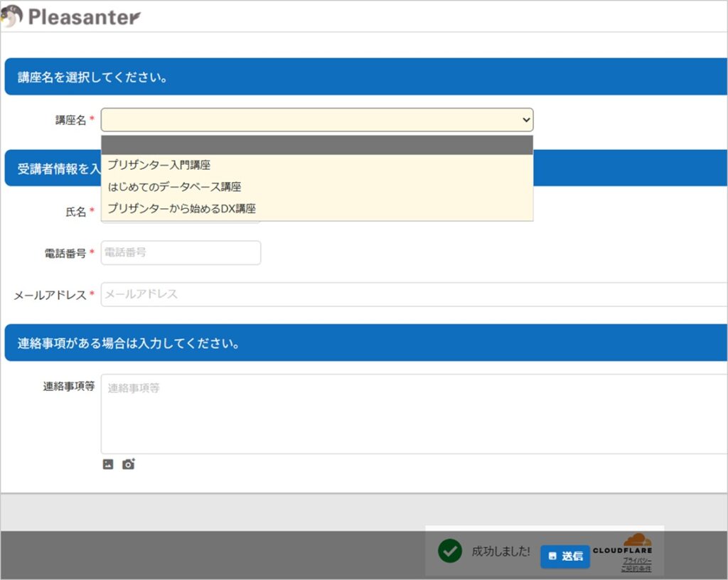
Task: Open the Cloudflare プライバシー link
Action: pos(637,560)
